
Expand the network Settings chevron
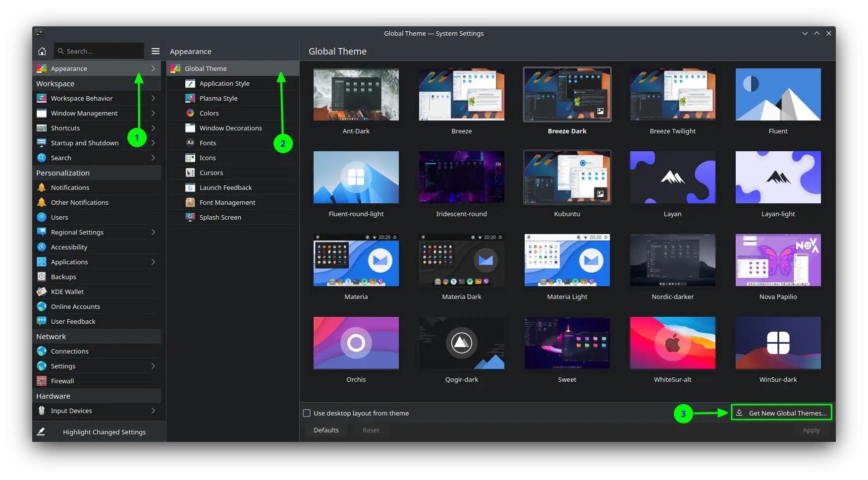tap(153, 366)
